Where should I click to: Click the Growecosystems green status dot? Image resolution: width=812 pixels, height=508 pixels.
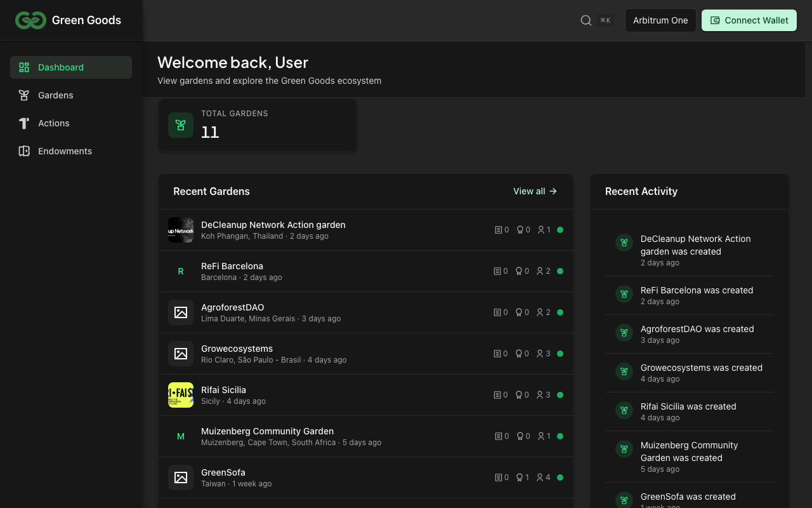(560, 354)
